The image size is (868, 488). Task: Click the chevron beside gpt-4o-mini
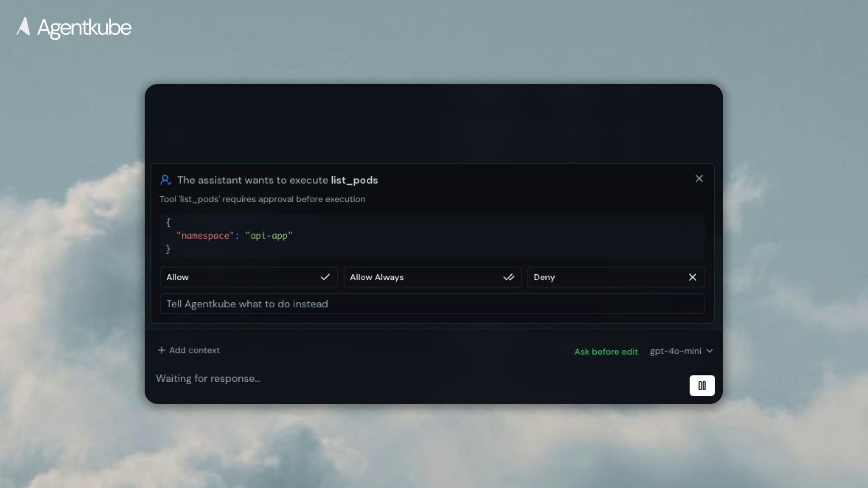coord(709,351)
